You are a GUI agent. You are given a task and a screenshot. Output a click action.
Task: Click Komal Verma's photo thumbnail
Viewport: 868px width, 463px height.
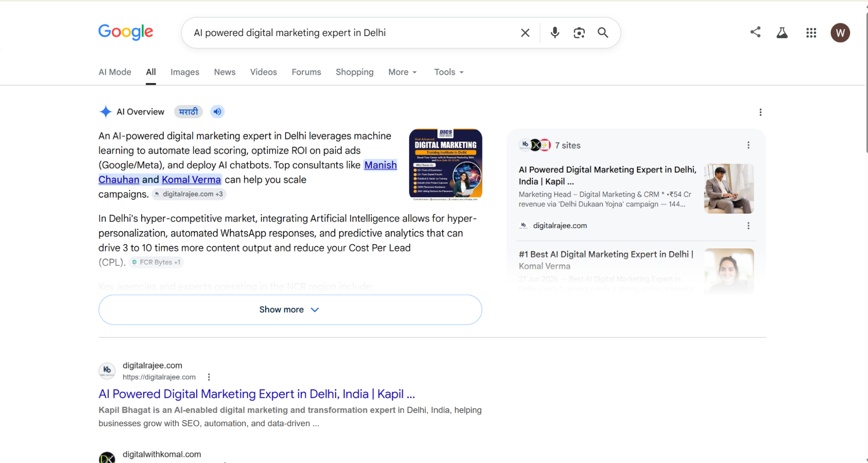pos(729,271)
